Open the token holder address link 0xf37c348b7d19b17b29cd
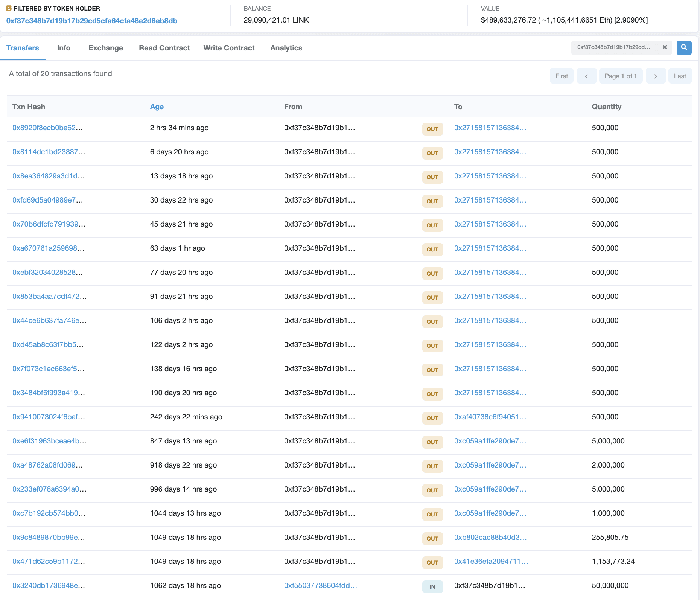 click(92, 21)
